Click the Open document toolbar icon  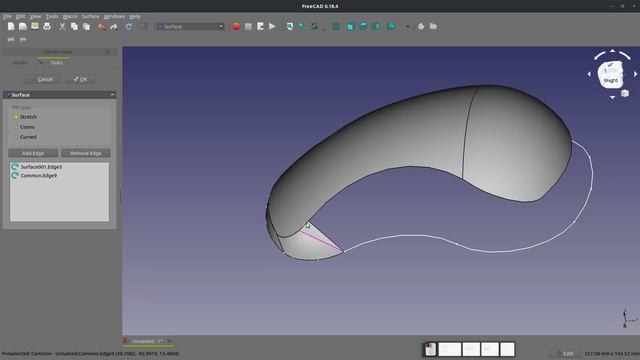click(x=23, y=27)
